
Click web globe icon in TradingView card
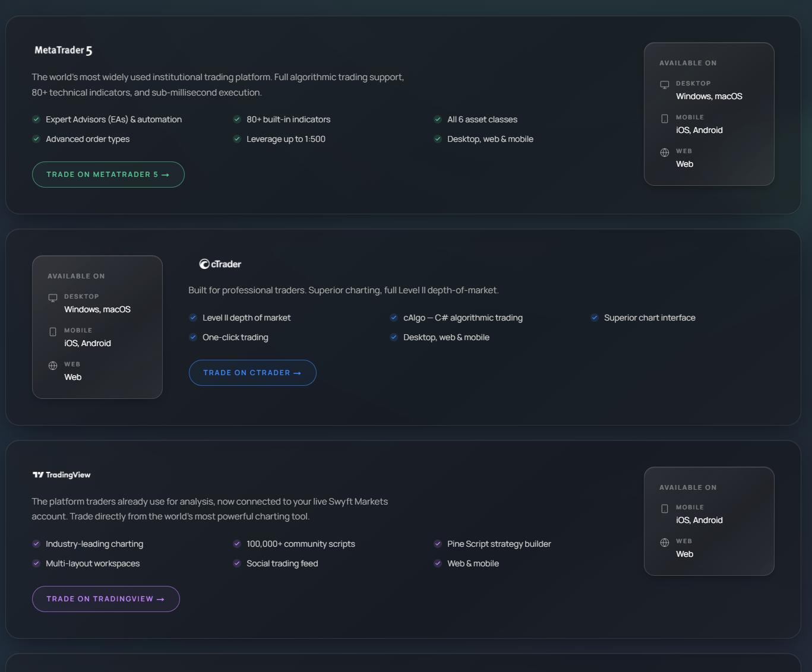coord(665,543)
